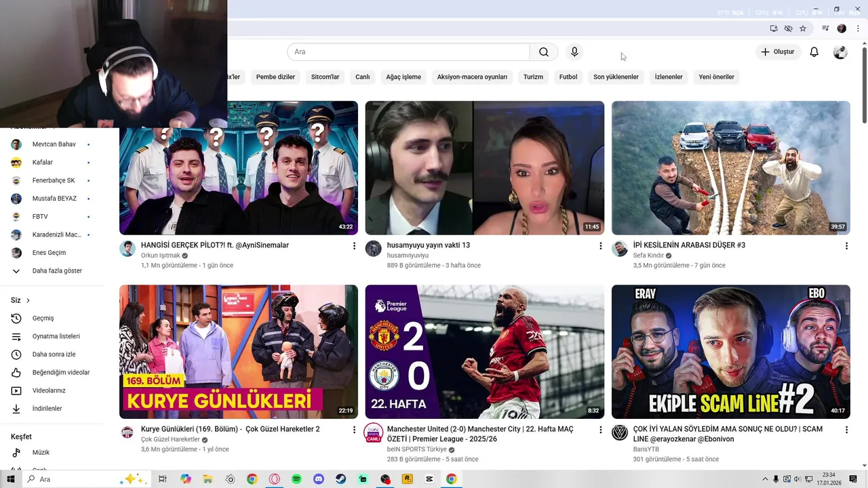Open Chrome media controls icon
Viewport: 868px width, 488px height.
(x=825, y=28)
